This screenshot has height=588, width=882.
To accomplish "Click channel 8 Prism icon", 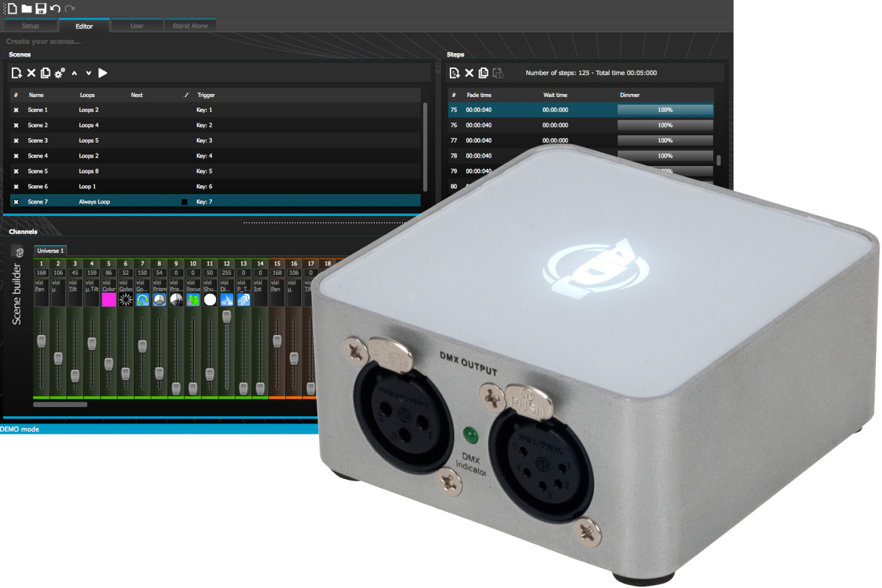I will point(159,299).
